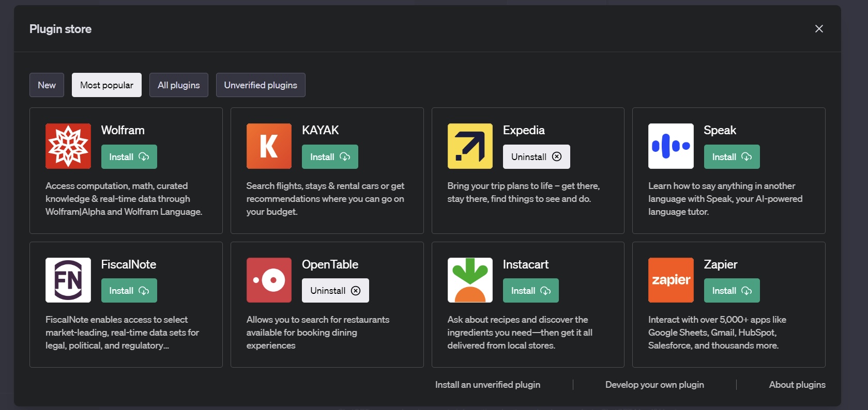Click the Wolfram plugin title
Image resolution: width=868 pixels, height=410 pixels.
123,130
